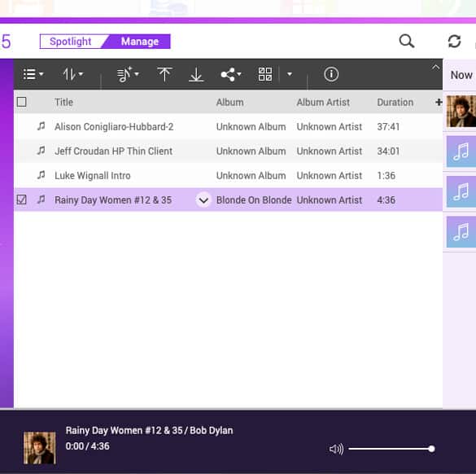Click the refresh library icon
The width and height of the screenshot is (476, 474).
click(454, 41)
